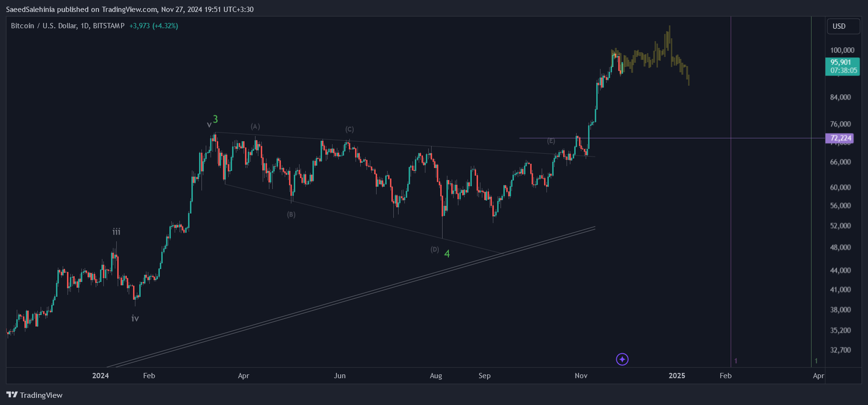
Task: Click the publisher header text SaeedSalehinia
Action: click(x=30, y=10)
